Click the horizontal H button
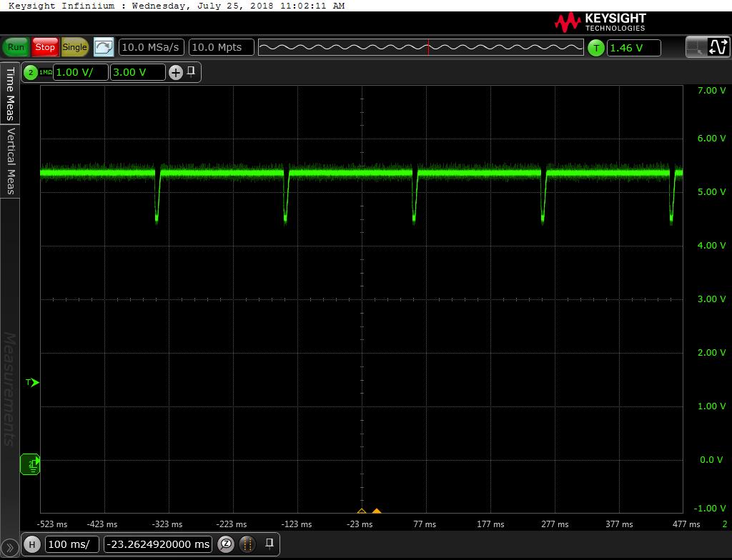This screenshot has height=560, width=732. pyautogui.click(x=31, y=544)
